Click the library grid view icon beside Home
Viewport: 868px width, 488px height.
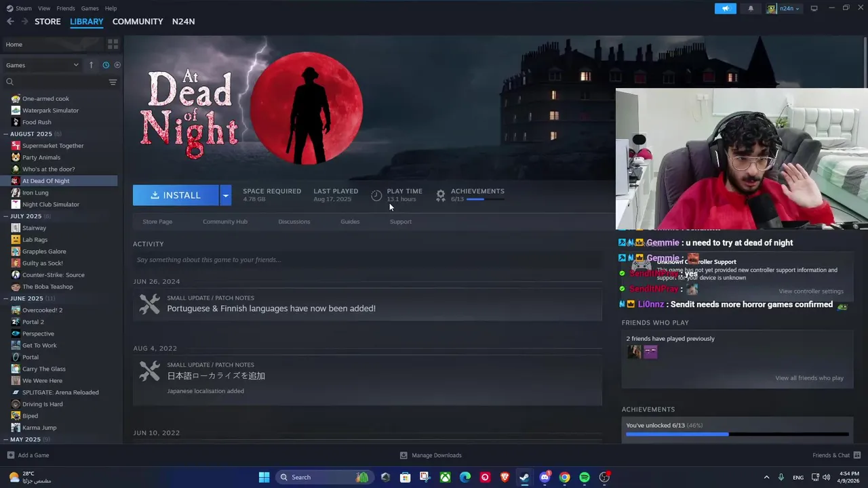[113, 44]
